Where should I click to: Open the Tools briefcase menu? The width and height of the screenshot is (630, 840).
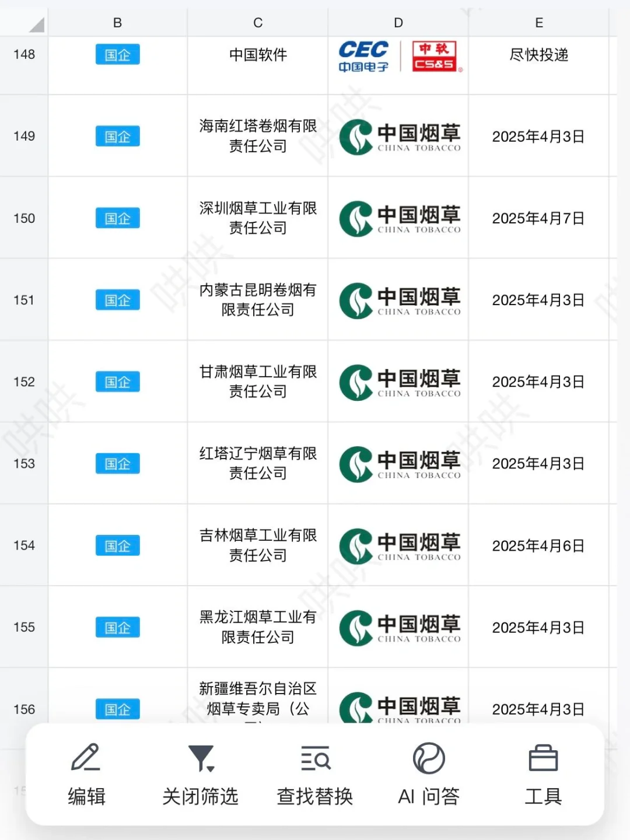[x=542, y=758]
